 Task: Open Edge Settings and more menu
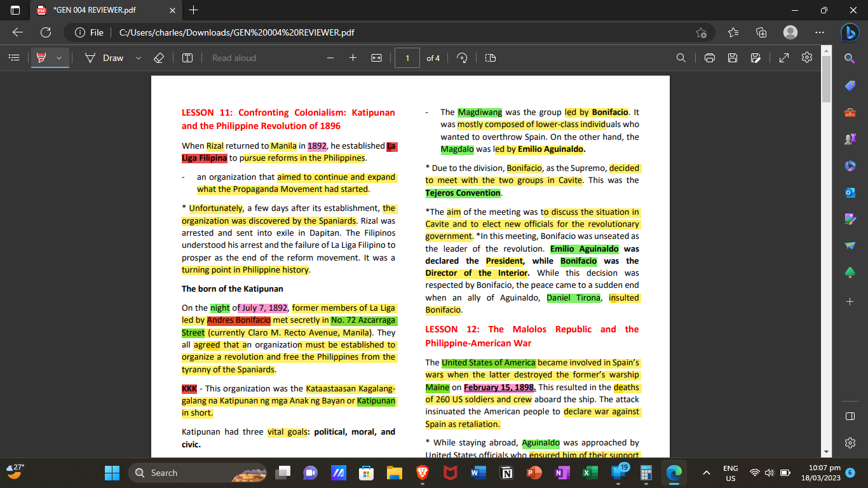pyautogui.click(x=819, y=32)
